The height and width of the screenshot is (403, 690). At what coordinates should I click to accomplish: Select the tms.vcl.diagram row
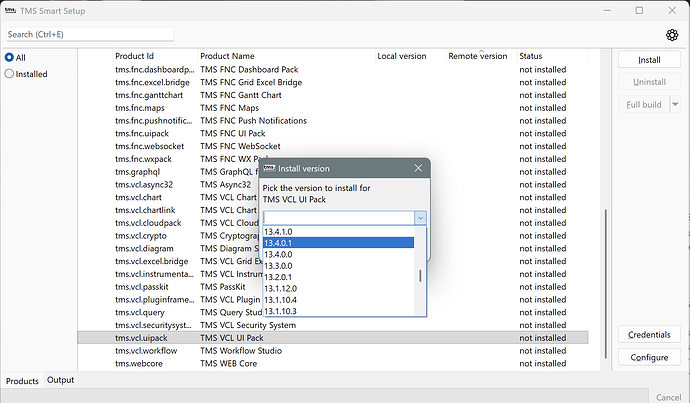(333, 248)
